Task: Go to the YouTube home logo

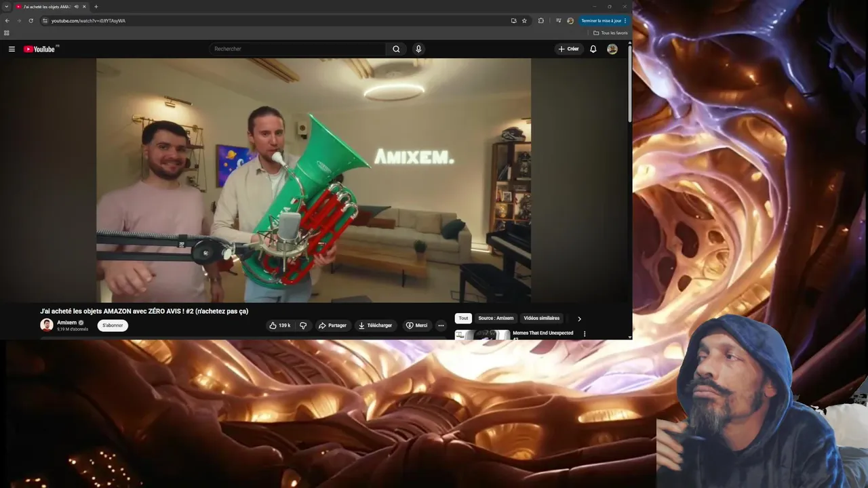Action: coord(40,49)
